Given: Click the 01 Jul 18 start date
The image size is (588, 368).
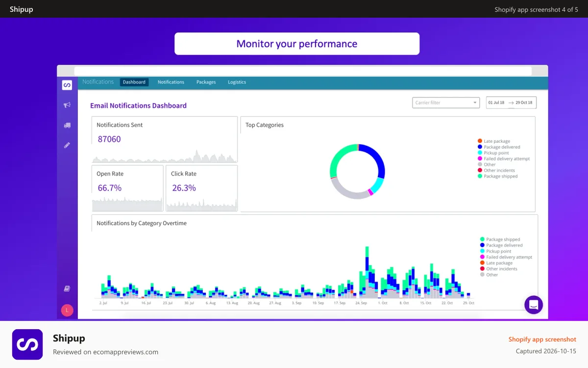Looking at the screenshot, I should pos(496,103).
